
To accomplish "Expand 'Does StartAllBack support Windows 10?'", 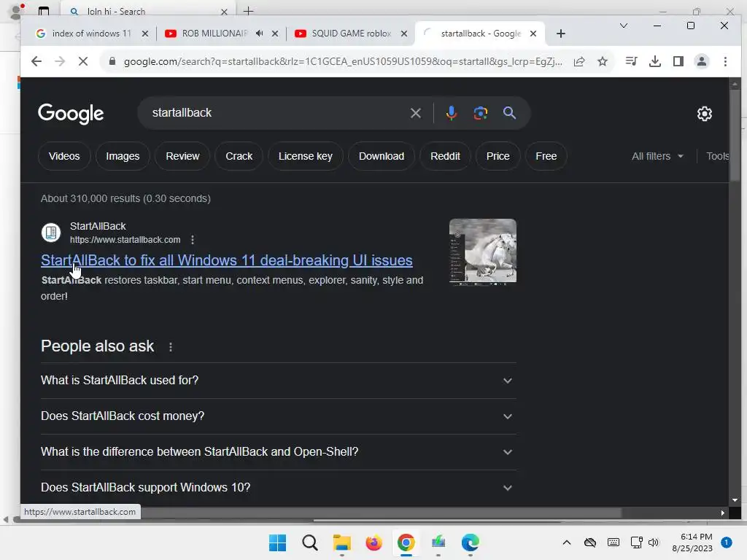I will tap(278, 488).
